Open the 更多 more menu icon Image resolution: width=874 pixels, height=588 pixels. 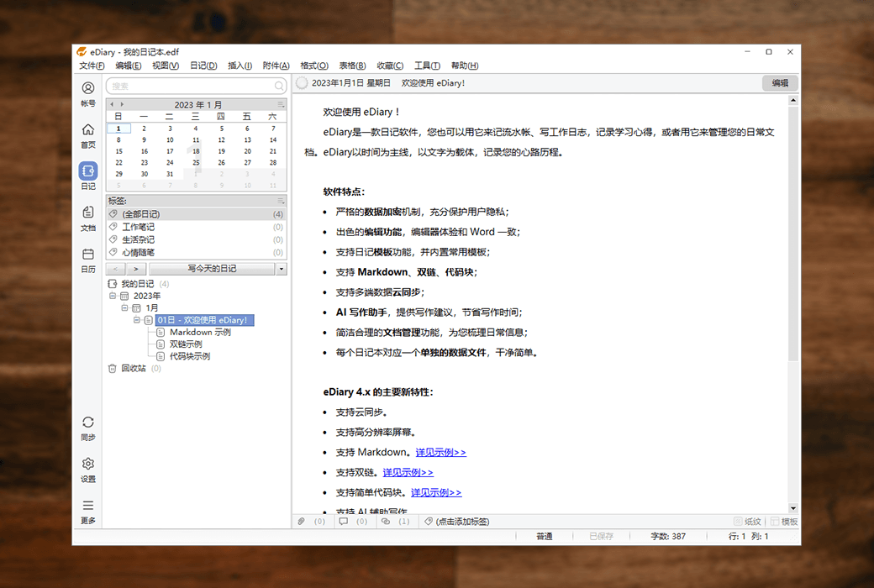88,506
